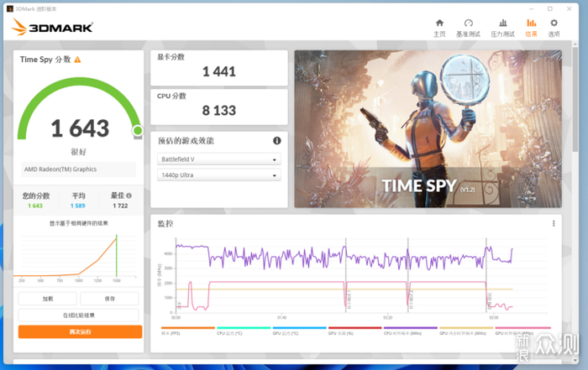
Task: Click the green marker on the score distribution chart
Action: 117,255
